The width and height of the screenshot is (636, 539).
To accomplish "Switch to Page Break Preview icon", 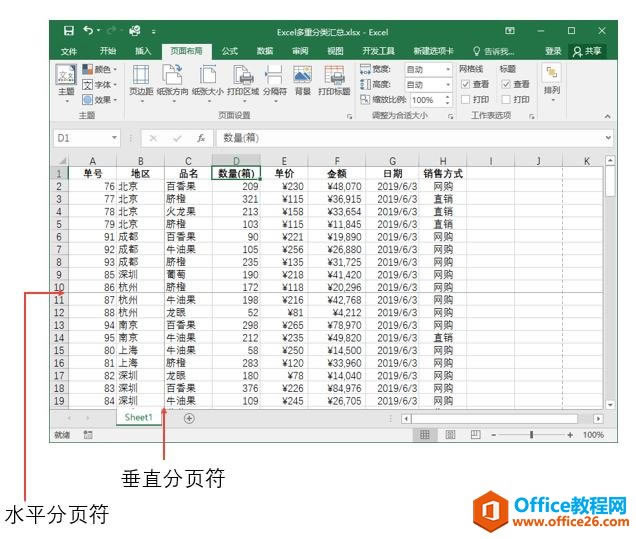I will point(475,435).
